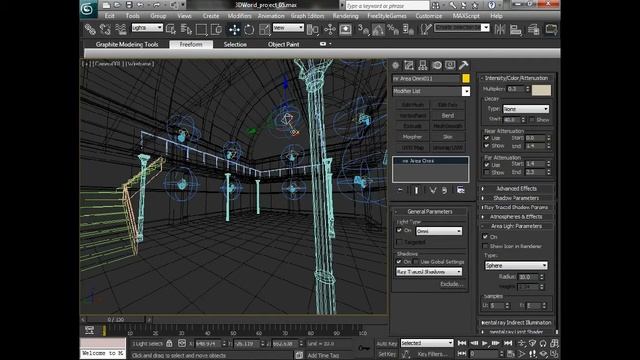Open the Customize menu
Image resolution: width=640 pixels, height=360 pixels.
[429, 16]
